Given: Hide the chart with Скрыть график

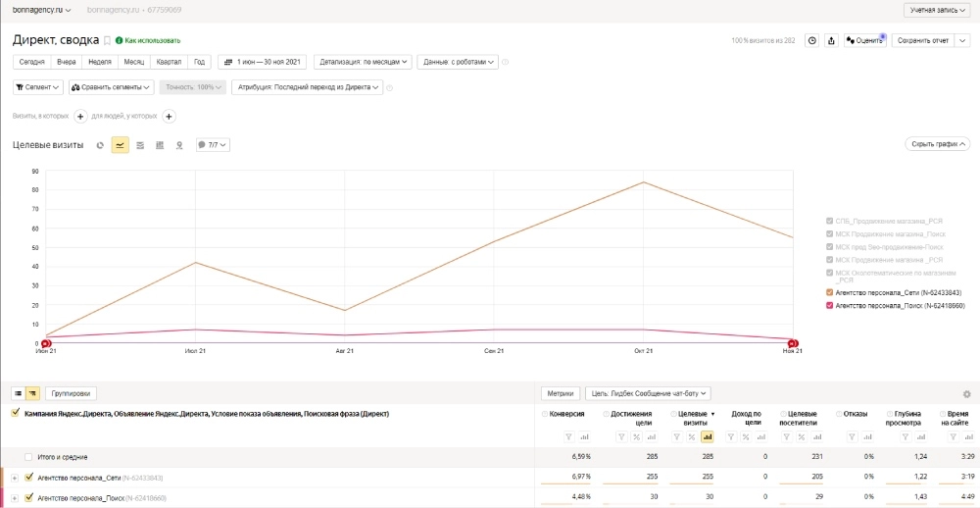Looking at the screenshot, I should pyautogui.click(x=938, y=144).
